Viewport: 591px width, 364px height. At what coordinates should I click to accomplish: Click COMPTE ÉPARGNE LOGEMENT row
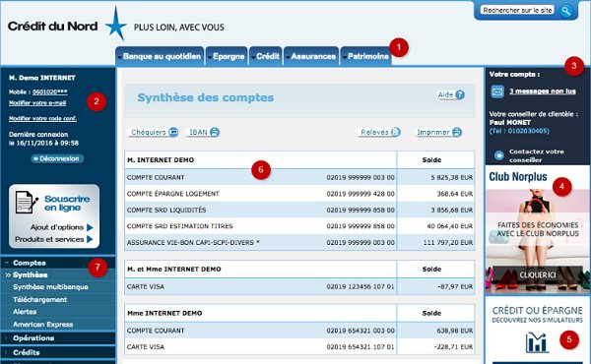tap(299, 194)
